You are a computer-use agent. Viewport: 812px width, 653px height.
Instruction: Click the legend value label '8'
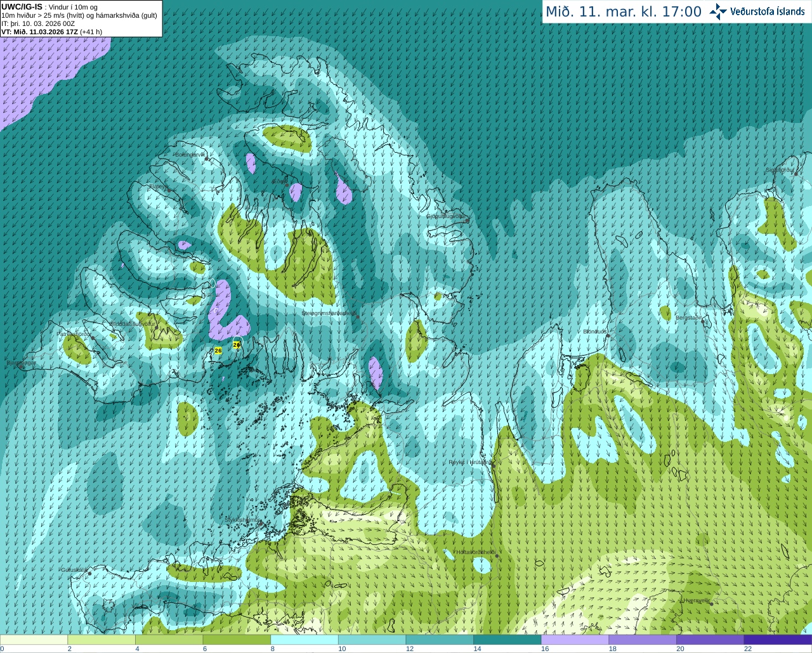pos(272,649)
